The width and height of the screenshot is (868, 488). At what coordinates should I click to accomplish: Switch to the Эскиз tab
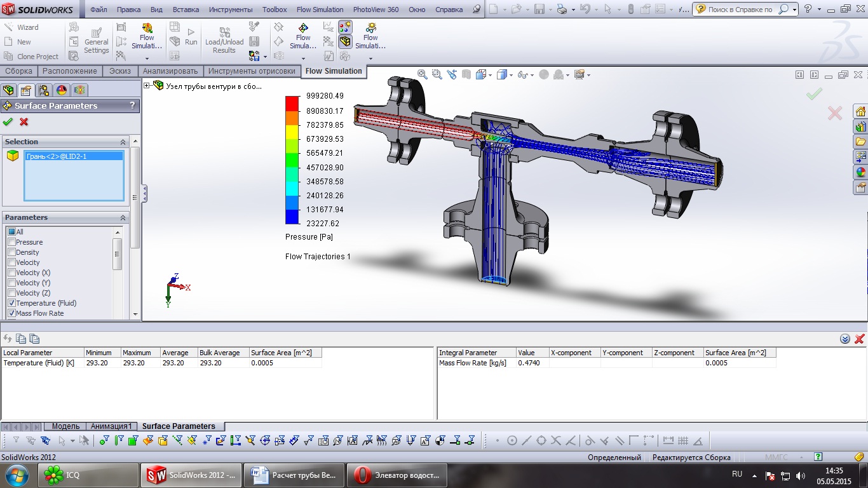point(120,71)
